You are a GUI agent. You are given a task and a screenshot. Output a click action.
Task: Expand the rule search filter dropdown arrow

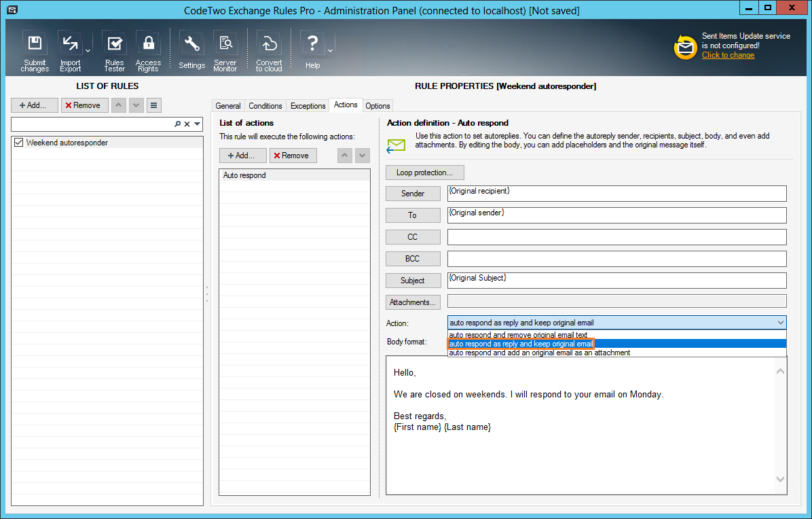click(198, 124)
